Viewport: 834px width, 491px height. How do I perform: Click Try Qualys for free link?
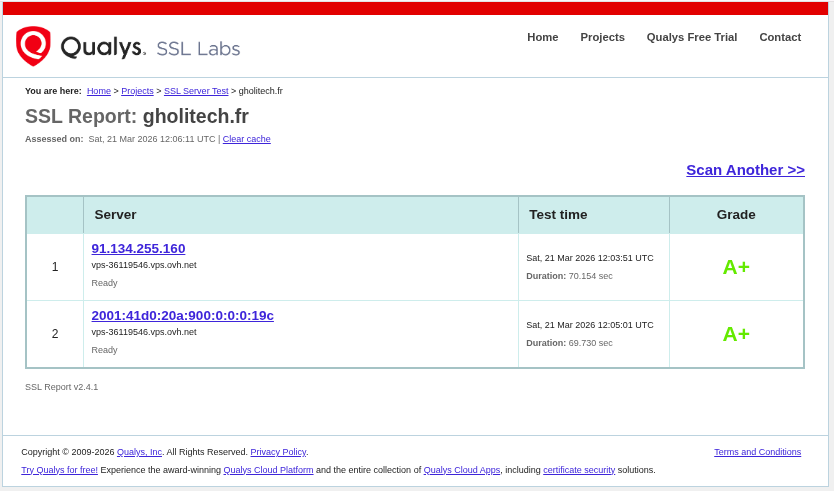(59, 470)
